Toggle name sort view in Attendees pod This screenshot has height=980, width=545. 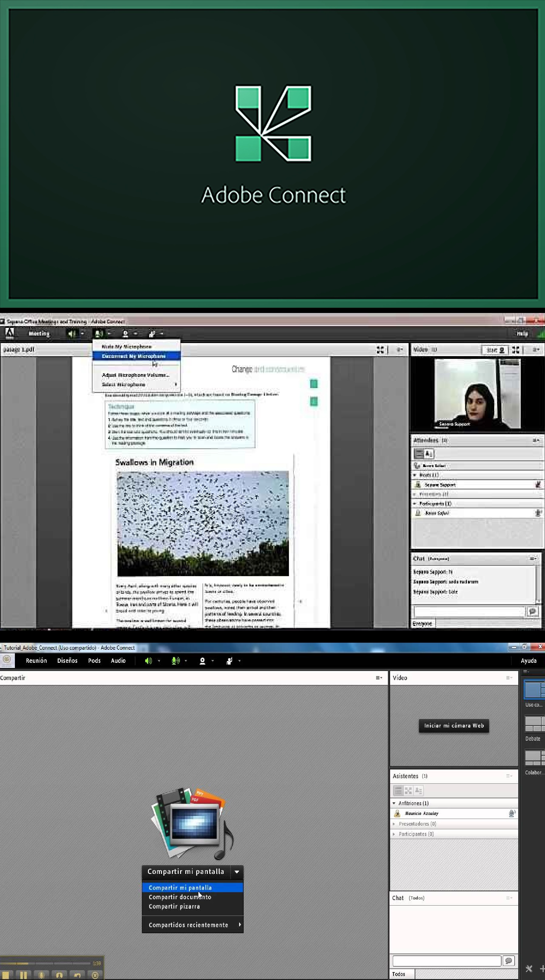tap(429, 453)
